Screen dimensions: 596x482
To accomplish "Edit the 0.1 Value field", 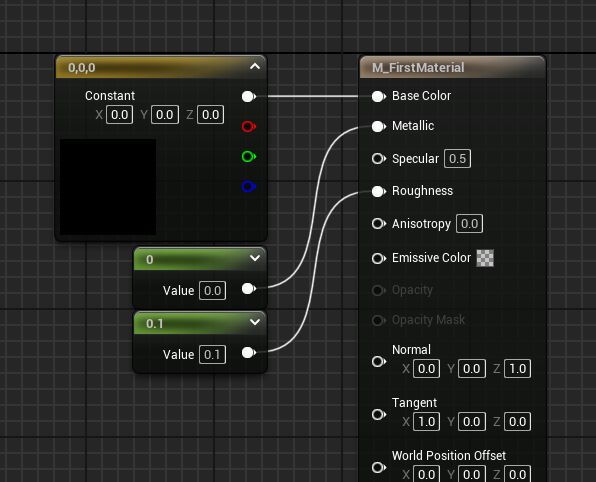I will (x=212, y=355).
